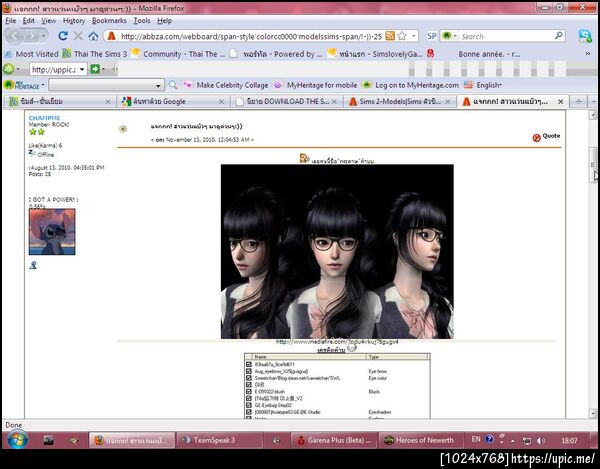Open the Edit menu
600x469 pixels.
pyautogui.click(x=28, y=21)
